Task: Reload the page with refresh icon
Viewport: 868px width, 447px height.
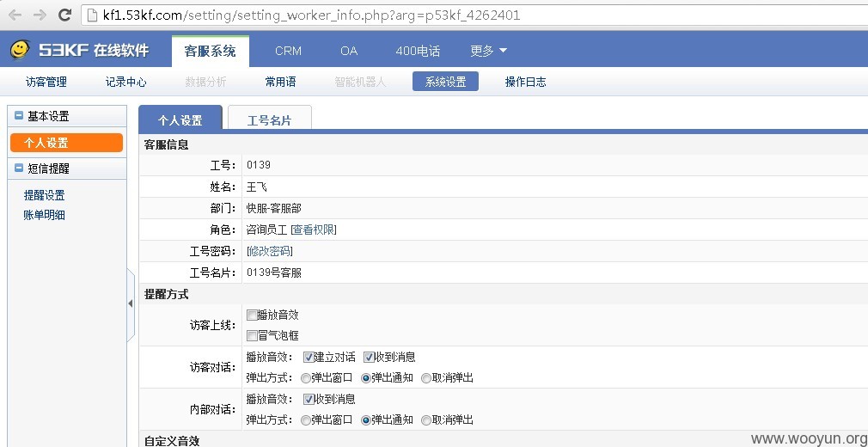Action: click(64, 15)
